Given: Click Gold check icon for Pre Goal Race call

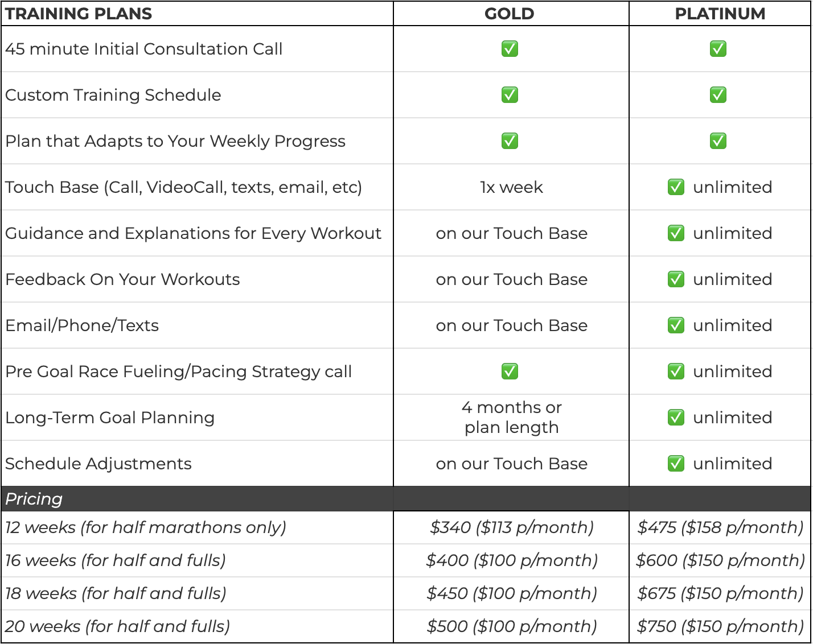Looking at the screenshot, I should tap(510, 371).
